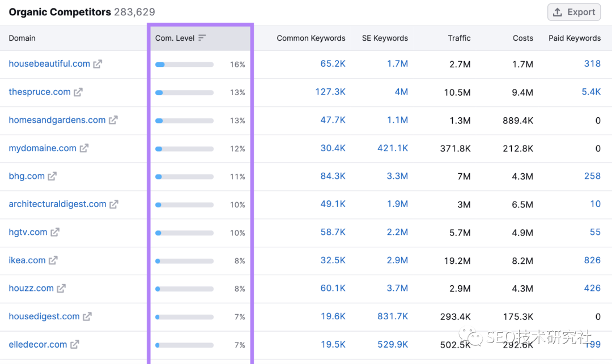The width and height of the screenshot is (612, 364).
Task: Open bhg.com in new tab icon
Action: (x=52, y=176)
